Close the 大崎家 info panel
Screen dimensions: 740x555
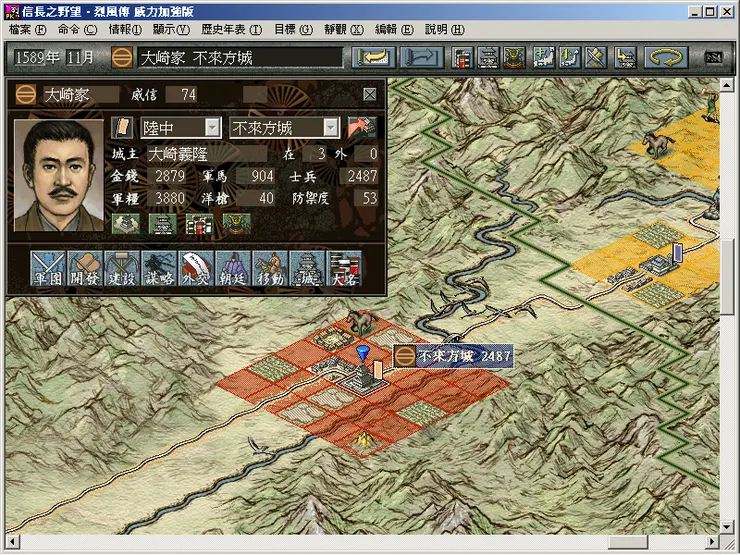[x=370, y=94]
